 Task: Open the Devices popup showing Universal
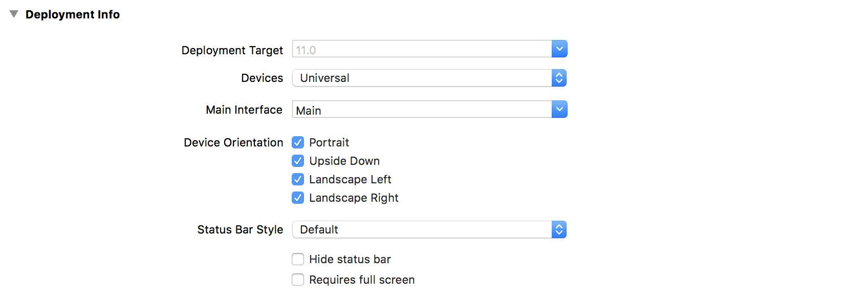click(x=422, y=78)
